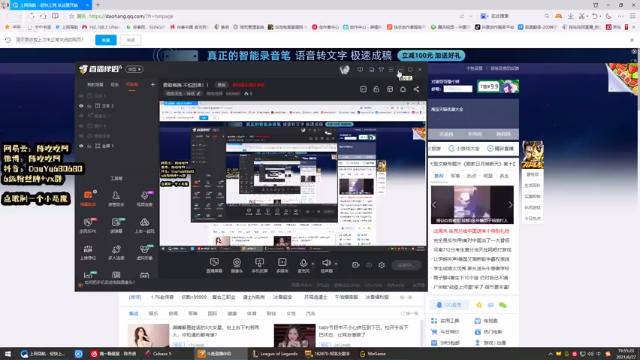This screenshot has height=360, width=640.
Task: Open League of Legends from the taskbar
Action: click(x=275, y=354)
